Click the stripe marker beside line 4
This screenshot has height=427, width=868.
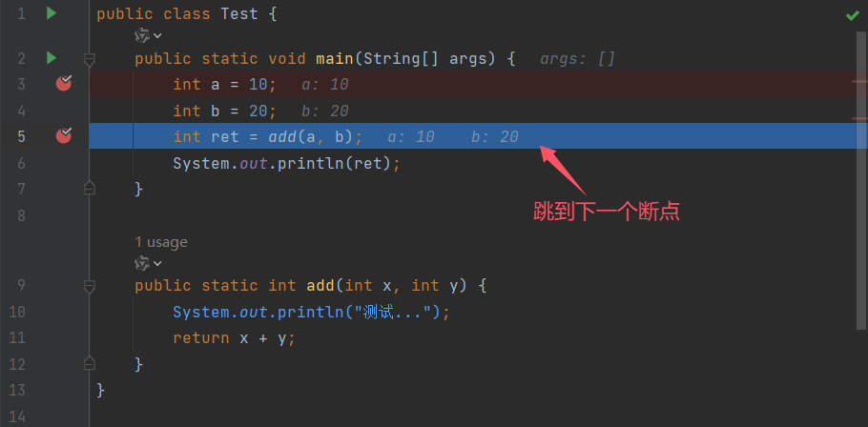859,118
